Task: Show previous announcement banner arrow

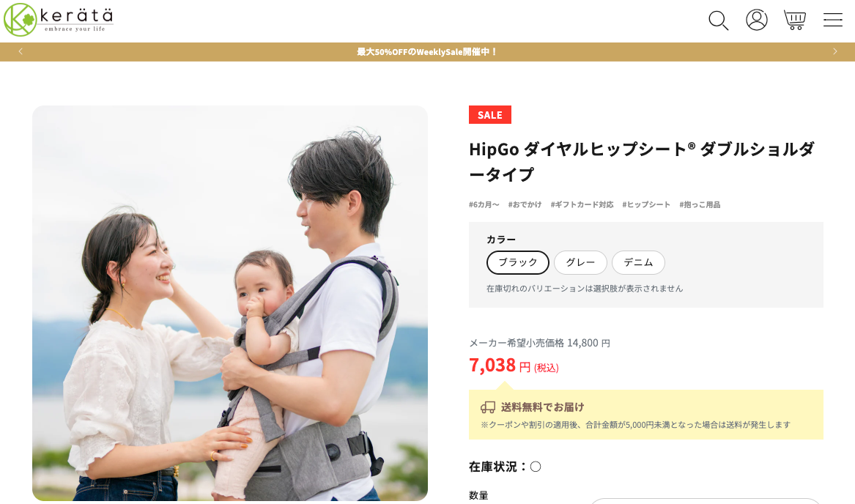Action: [21, 51]
